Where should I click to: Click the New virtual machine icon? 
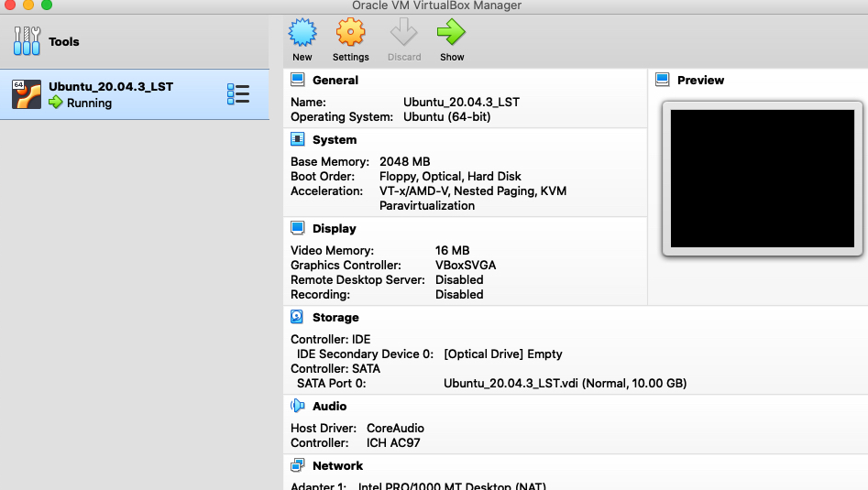coord(302,32)
